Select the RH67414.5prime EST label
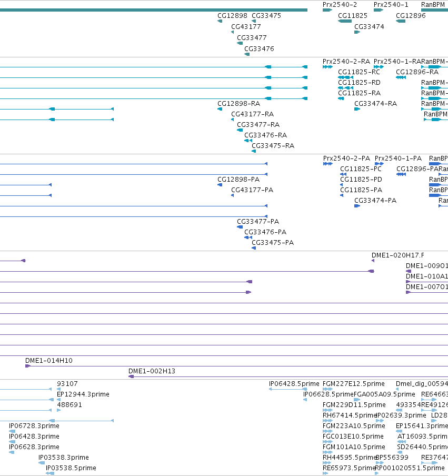 pos(350,415)
